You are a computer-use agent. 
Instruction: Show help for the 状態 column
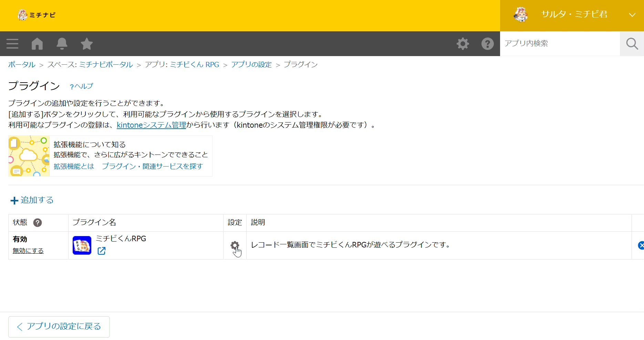coord(38,223)
